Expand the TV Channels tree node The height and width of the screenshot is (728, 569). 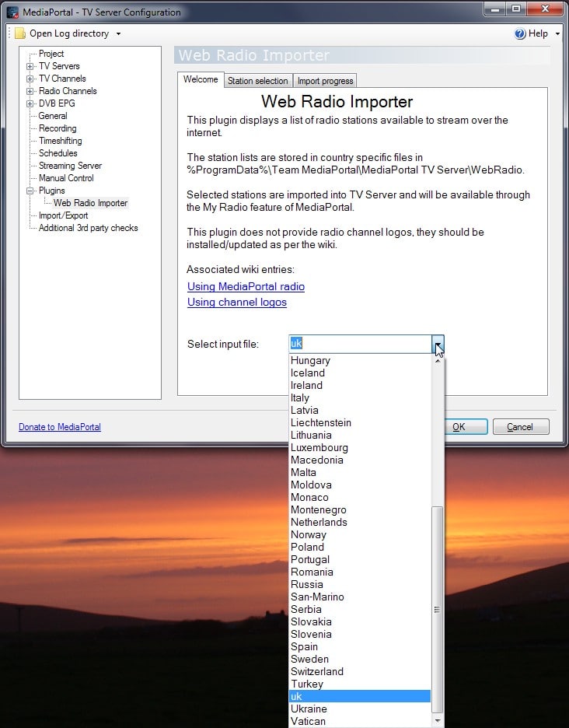pyautogui.click(x=30, y=79)
